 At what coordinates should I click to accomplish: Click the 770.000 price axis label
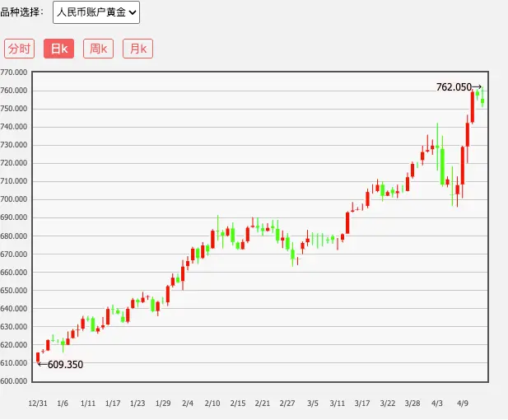click(x=15, y=72)
